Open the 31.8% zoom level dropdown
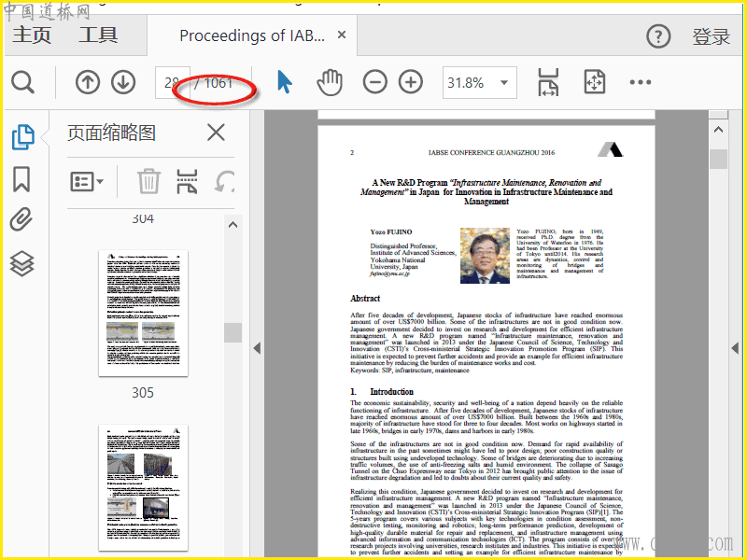The image size is (747, 560). [x=480, y=83]
